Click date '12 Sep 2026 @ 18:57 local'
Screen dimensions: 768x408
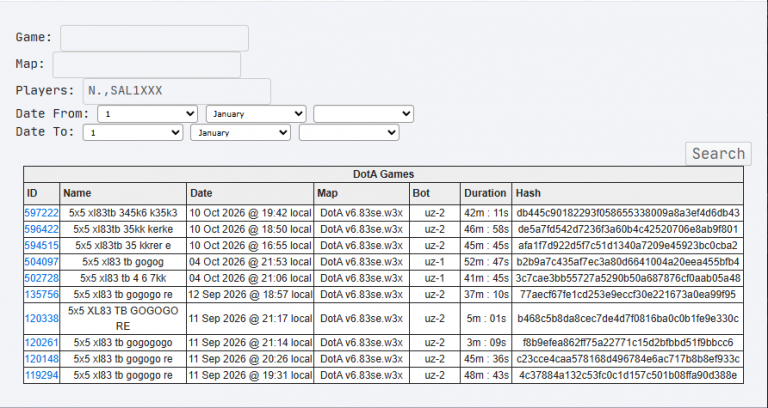tap(250, 294)
